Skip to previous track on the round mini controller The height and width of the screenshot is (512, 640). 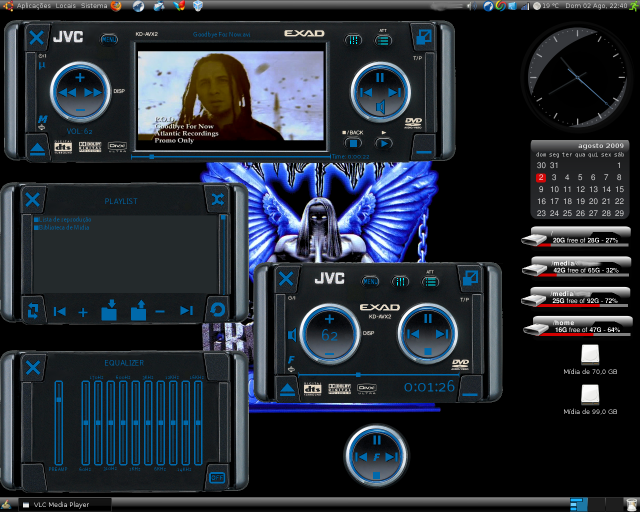click(x=361, y=457)
